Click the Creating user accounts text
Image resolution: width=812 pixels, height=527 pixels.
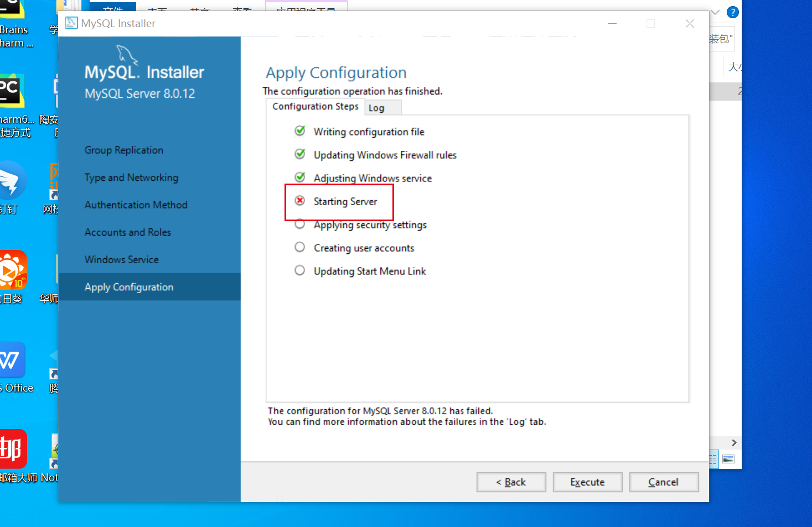[364, 248]
